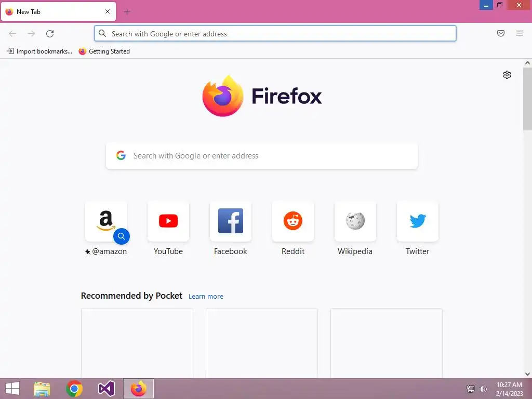Open new tab personalize gear icon
Screen dimensions: 532x399
[x=507, y=75]
